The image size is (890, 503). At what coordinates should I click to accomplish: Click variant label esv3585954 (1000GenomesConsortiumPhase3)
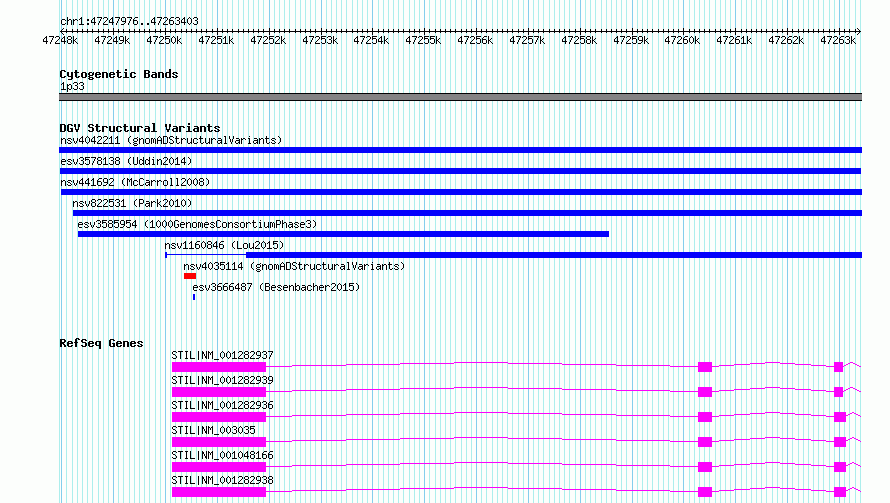[197, 224]
